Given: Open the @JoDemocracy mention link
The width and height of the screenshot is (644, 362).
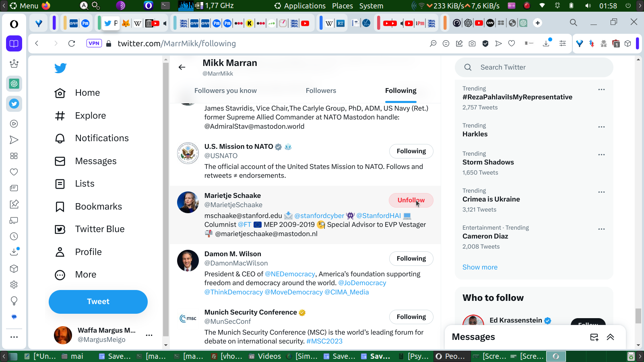Looking at the screenshot, I should (362, 283).
